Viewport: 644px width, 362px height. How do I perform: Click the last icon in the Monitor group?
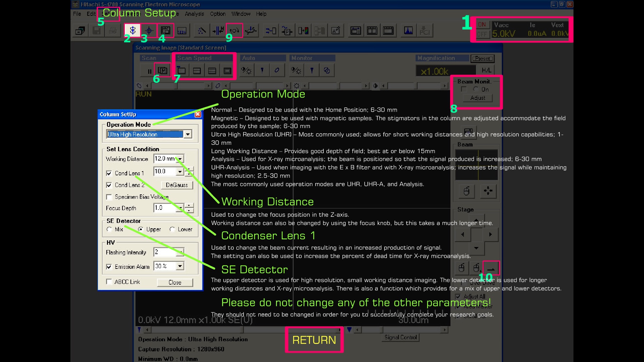[327, 70]
